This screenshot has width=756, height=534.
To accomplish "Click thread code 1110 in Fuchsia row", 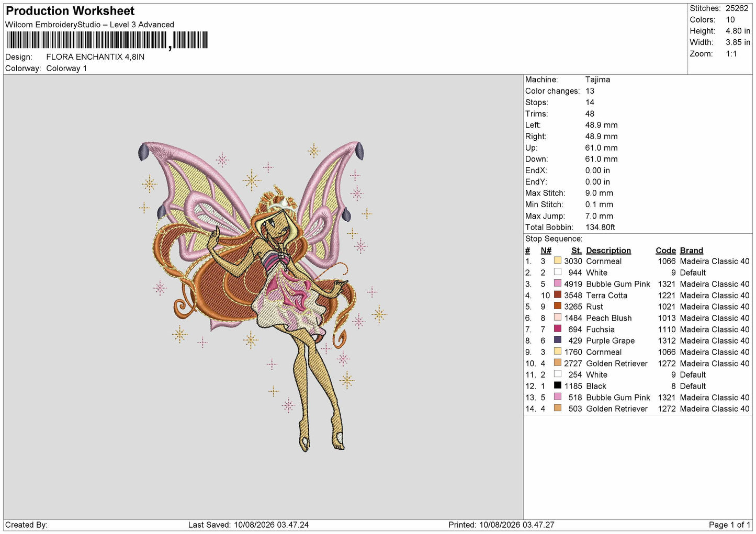I will coord(667,330).
